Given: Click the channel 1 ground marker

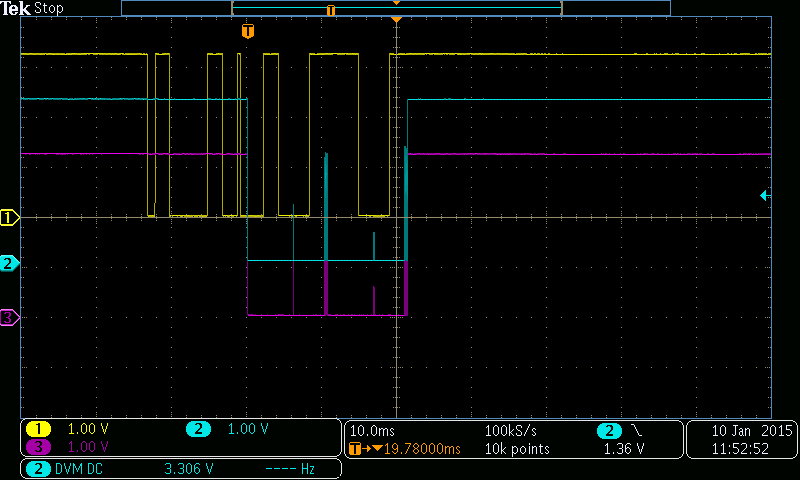Looking at the screenshot, I should click(x=9, y=218).
